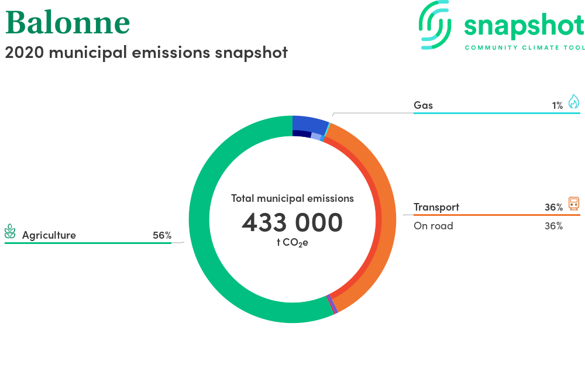This screenshot has height=392, width=585.
Task: Select the blue segment at the donut top
Action: coord(309,123)
